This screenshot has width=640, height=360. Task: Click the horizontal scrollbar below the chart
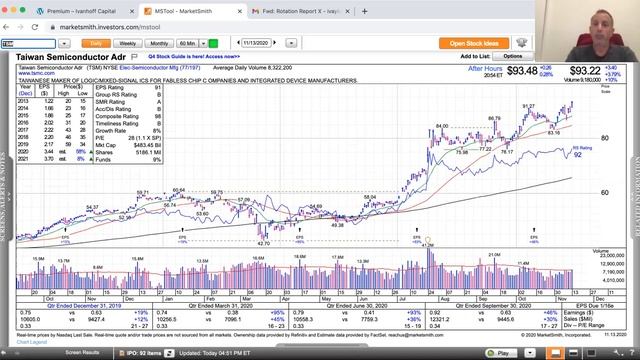322,346
